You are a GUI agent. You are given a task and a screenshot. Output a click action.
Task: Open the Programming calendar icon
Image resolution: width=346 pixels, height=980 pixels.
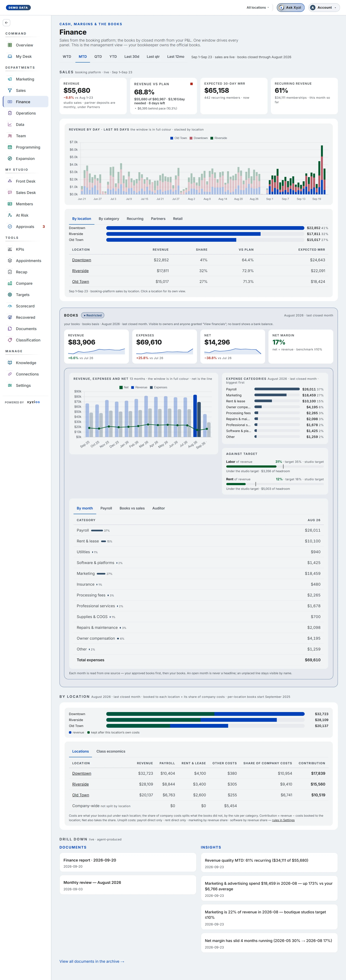tap(10, 147)
